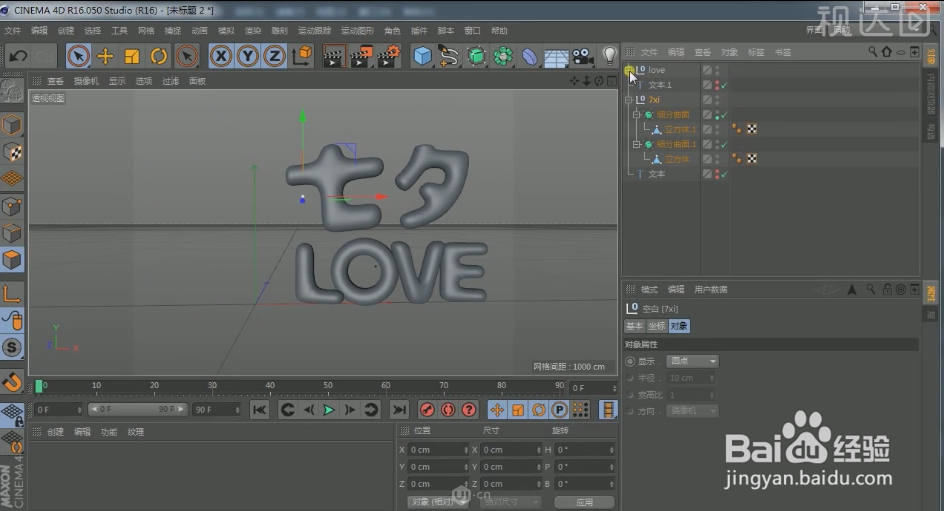Open the deformer objects icon
944x511 pixels.
point(529,57)
